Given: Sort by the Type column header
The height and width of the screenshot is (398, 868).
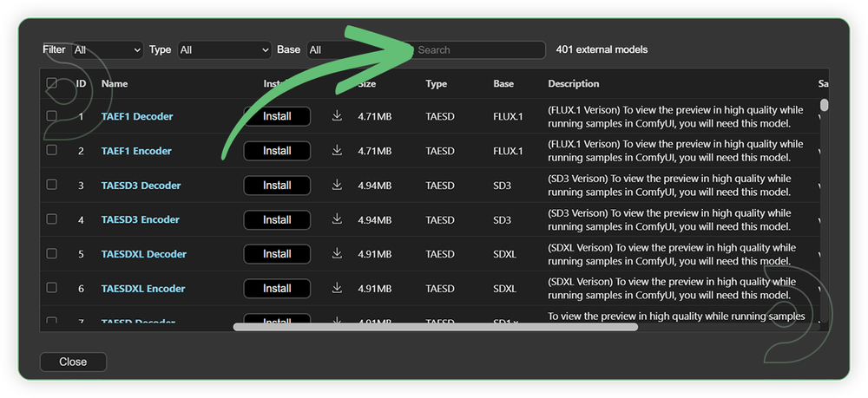Looking at the screenshot, I should [437, 84].
